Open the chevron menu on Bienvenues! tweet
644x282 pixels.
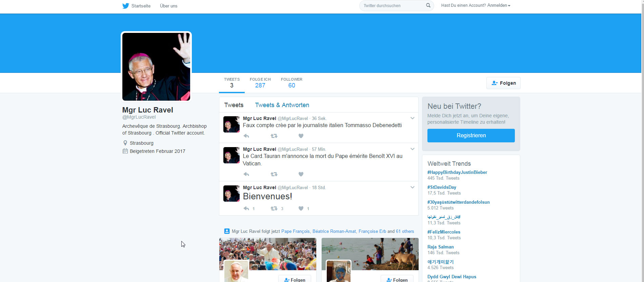(x=412, y=187)
